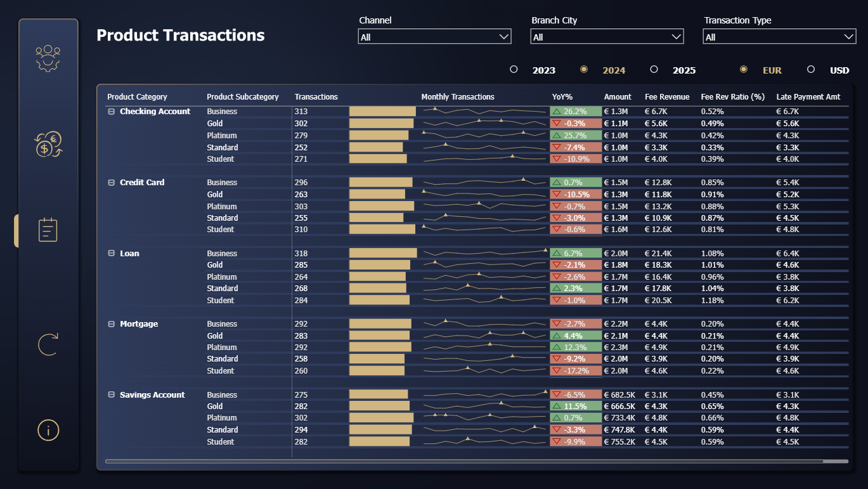This screenshot has height=489, width=868.
Task: Open the Transaction Type filter dropdown
Action: [780, 37]
